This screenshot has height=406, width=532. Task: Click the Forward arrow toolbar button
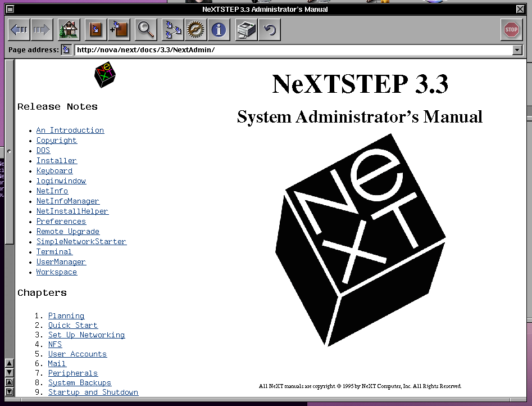(42, 30)
